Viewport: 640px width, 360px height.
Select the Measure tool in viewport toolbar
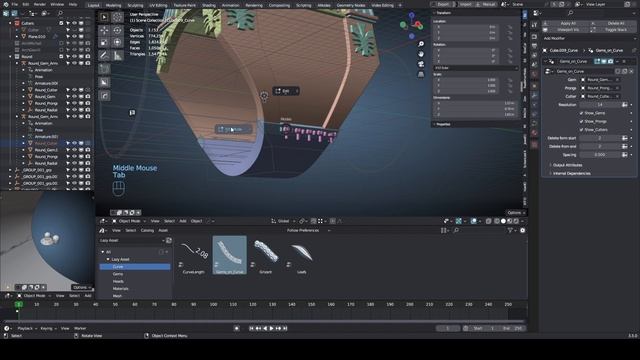click(x=117, y=55)
